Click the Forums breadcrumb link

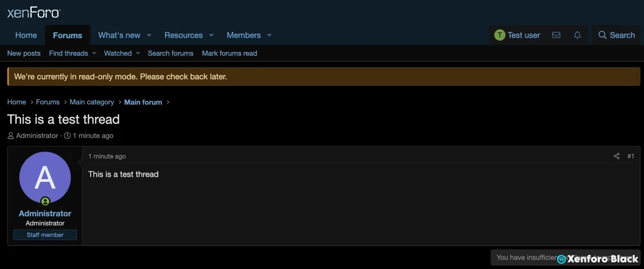pyautogui.click(x=48, y=102)
